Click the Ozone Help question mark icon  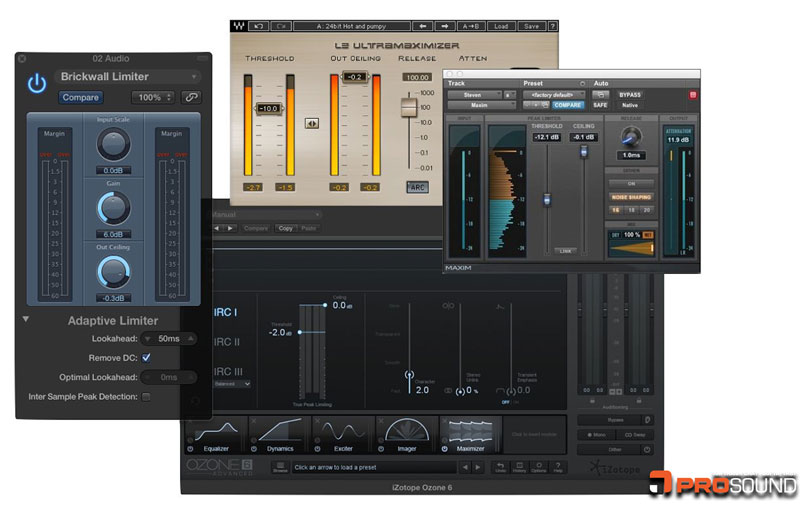tap(558, 467)
